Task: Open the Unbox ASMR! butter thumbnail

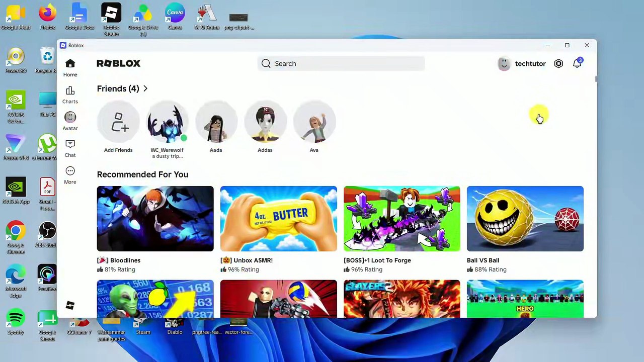Action: point(278,219)
